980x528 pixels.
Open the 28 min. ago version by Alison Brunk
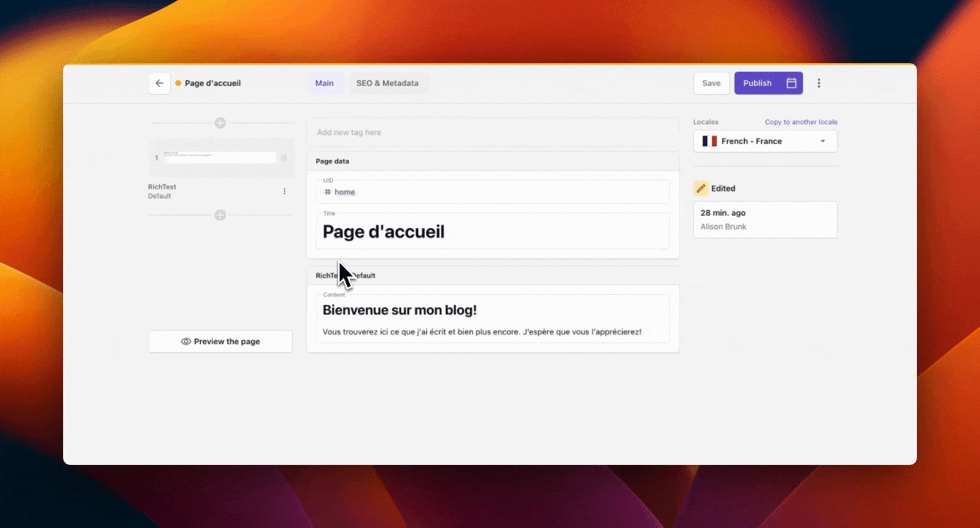(765, 219)
